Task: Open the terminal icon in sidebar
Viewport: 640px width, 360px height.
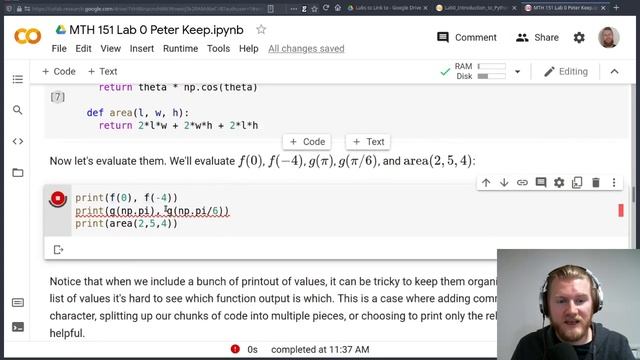Action: [18, 327]
